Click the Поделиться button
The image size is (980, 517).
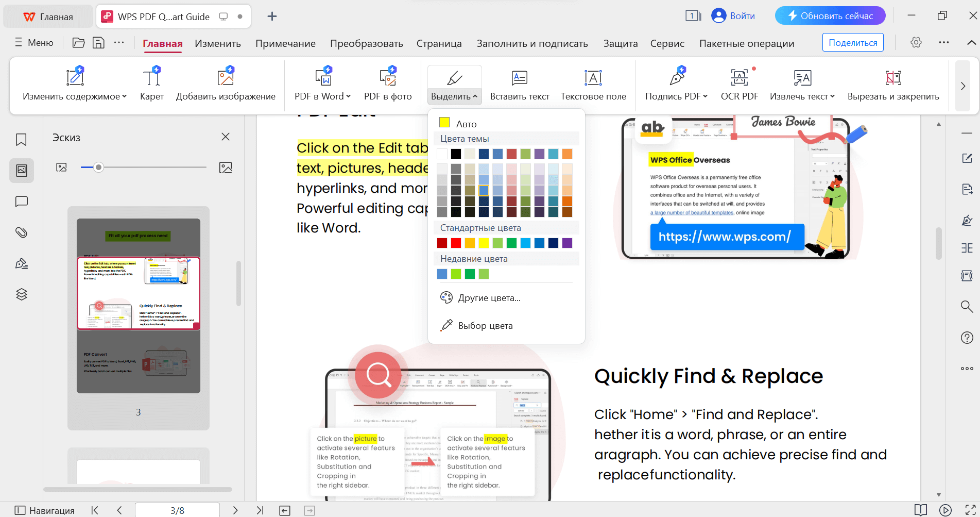pos(853,43)
